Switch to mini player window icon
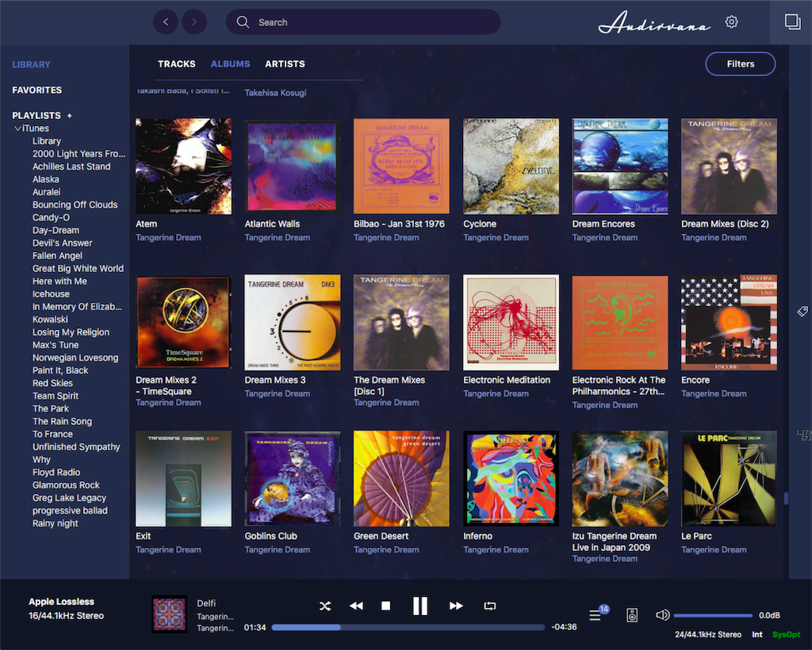 click(792, 21)
